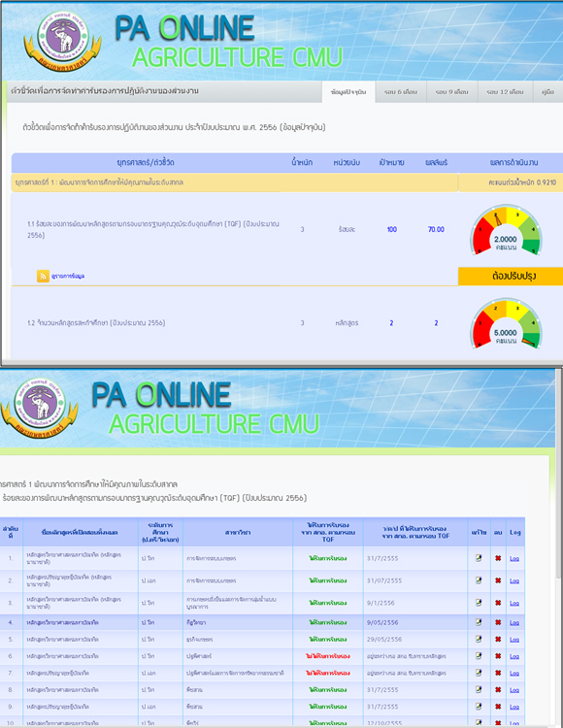Click red delete icon for row 9
The image size is (563, 728).
click(498, 707)
